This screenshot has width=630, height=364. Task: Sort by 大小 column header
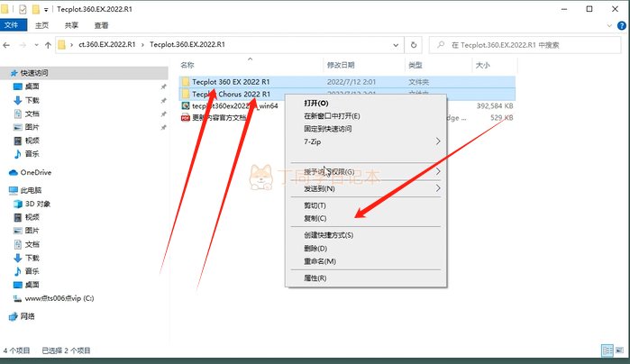[x=482, y=65]
